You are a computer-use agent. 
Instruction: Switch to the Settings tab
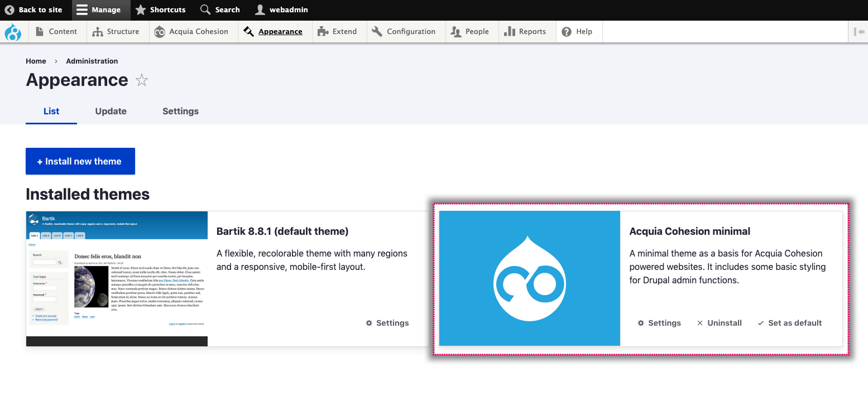click(x=180, y=111)
